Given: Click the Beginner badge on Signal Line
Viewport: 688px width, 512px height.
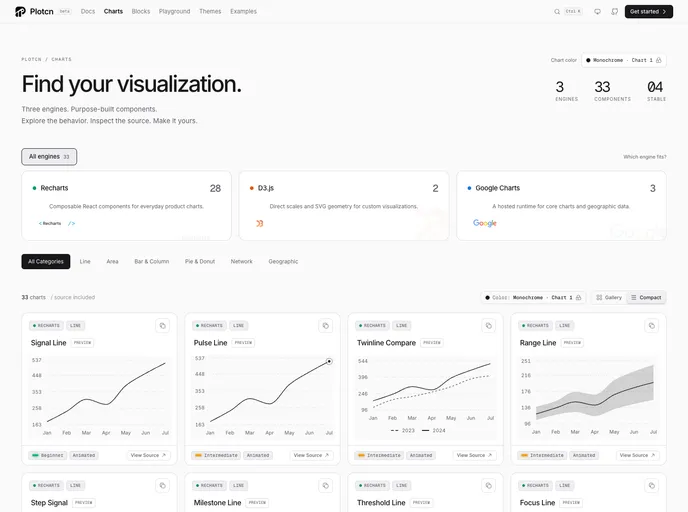Looking at the screenshot, I should [48, 455].
